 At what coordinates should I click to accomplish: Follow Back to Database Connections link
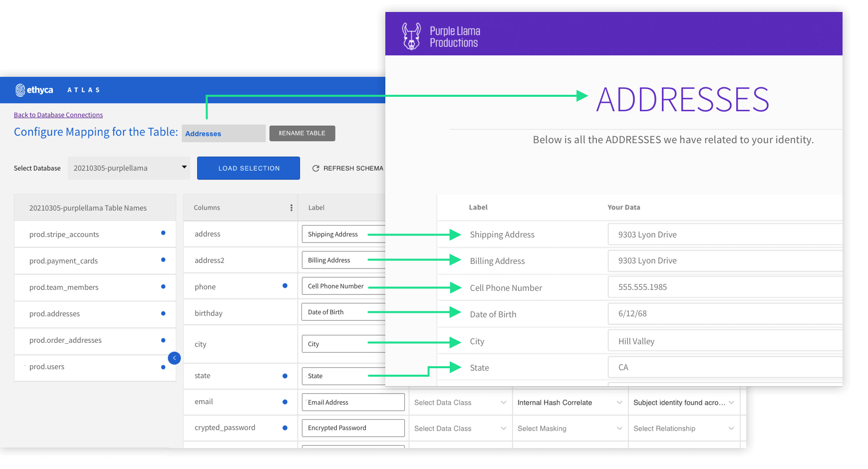click(58, 115)
